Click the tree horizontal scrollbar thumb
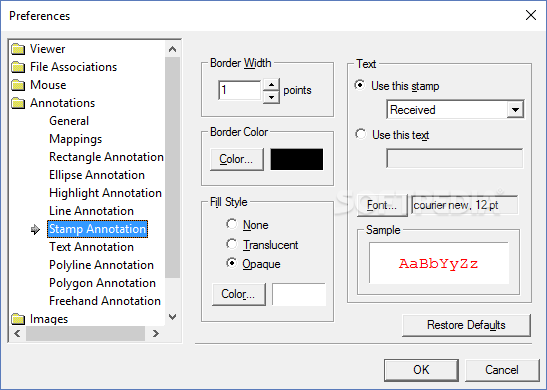The height and width of the screenshot is (390, 547). click(85, 334)
